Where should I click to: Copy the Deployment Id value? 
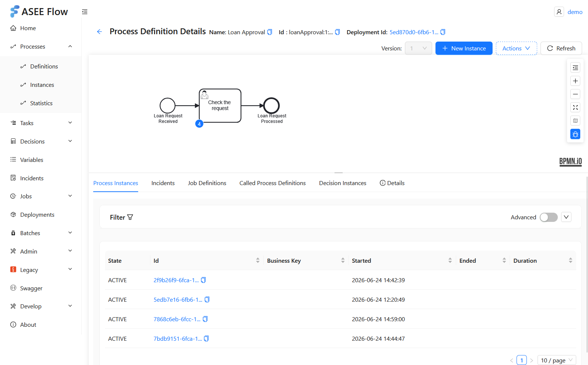point(443,32)
